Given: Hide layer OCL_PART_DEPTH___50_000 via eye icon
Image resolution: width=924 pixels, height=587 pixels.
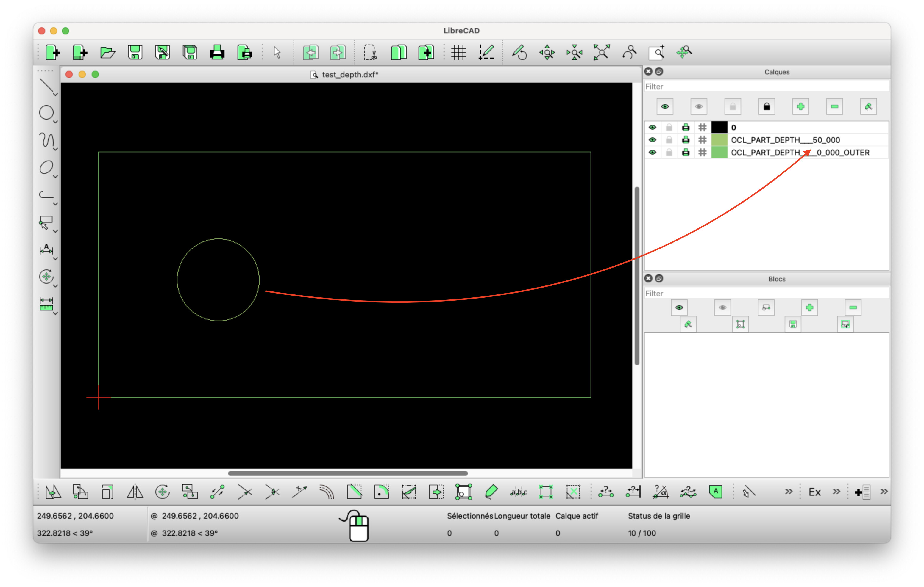Looking at the screenshot, I should coord(652,140).
